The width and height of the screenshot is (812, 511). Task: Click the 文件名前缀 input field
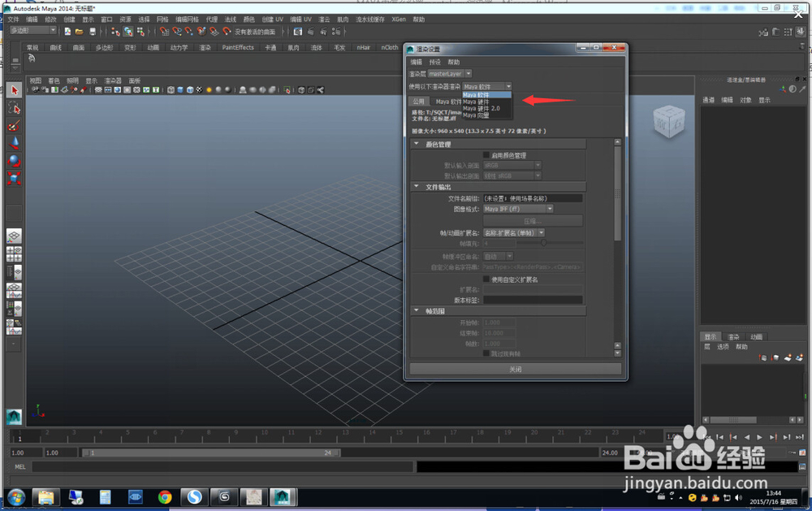[533, 198]
